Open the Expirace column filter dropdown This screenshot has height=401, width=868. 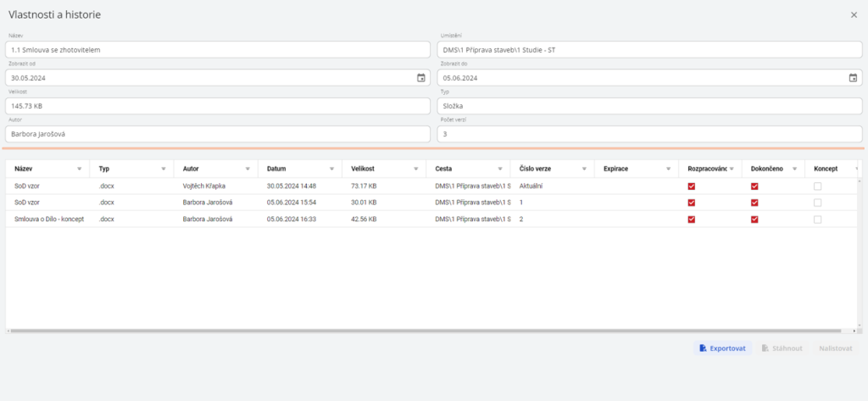667,169
